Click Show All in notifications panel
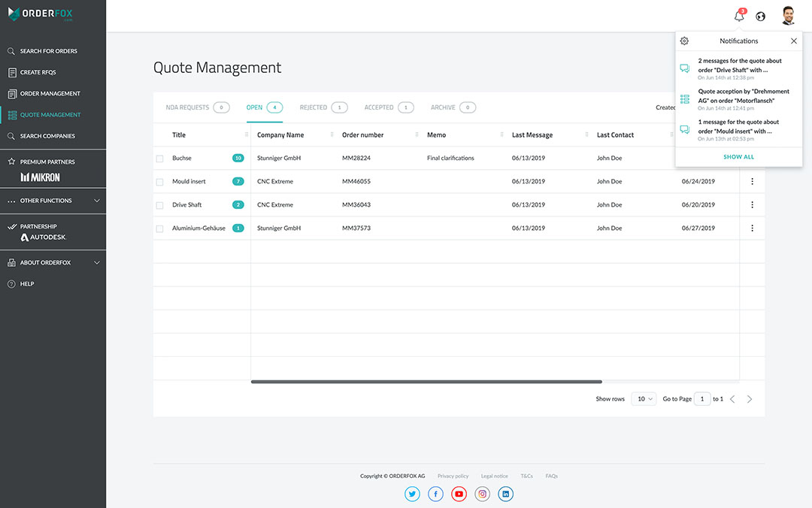812x508 pixels. click(738, 157)
